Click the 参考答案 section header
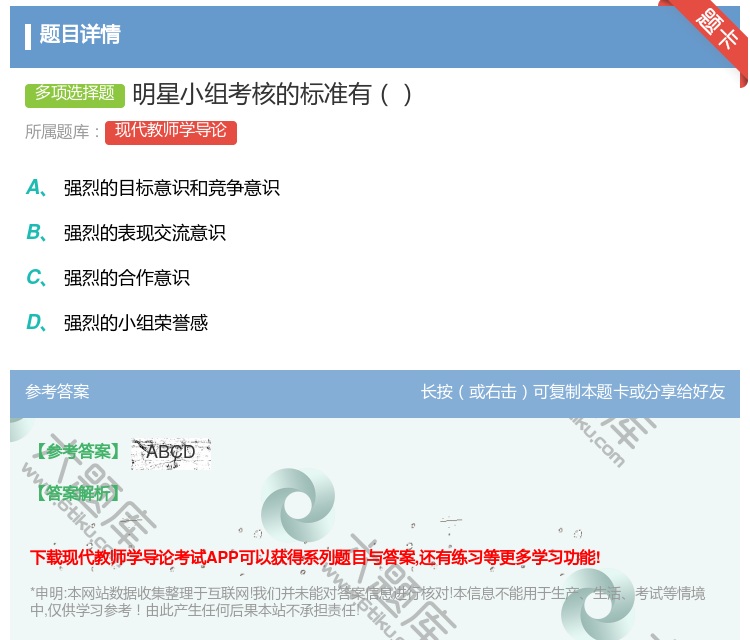 click(x=57, y=392)
